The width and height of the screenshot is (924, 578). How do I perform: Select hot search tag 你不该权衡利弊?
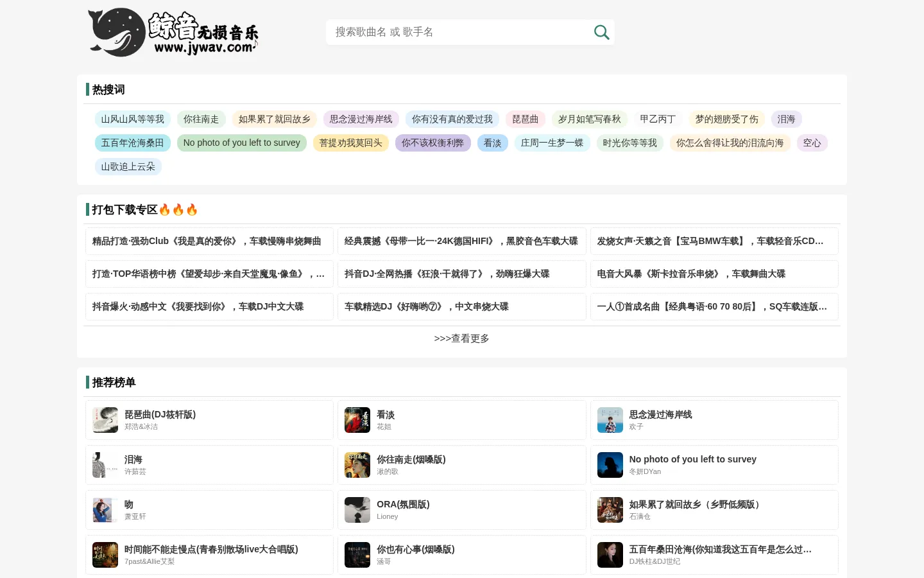433,143
